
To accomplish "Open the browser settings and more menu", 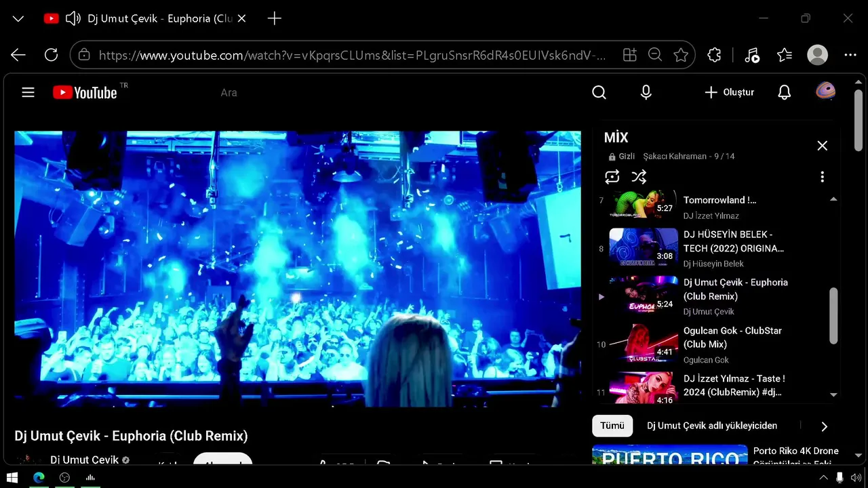I will (850, 55).
